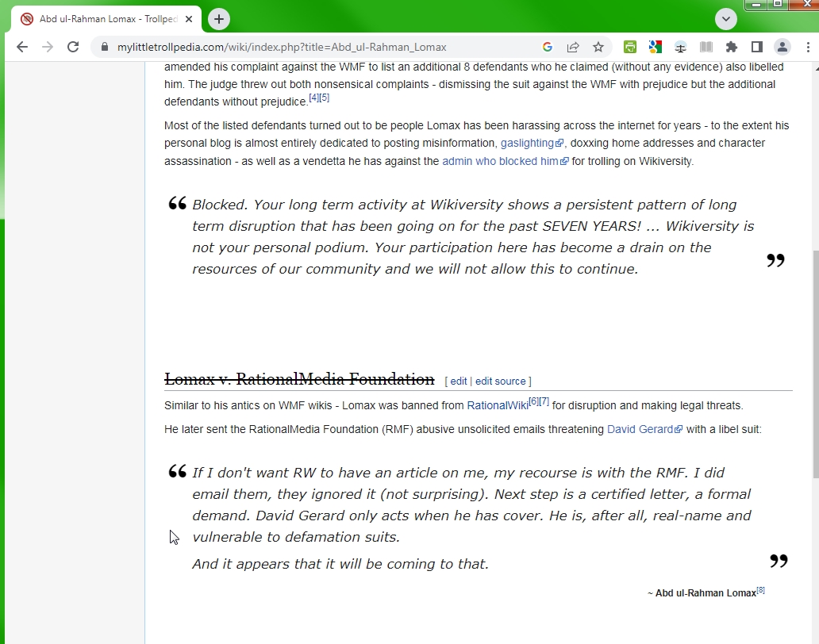Open citation reference [6]
This screenshot has height=644, width=819.
click(x=534, y=401)
